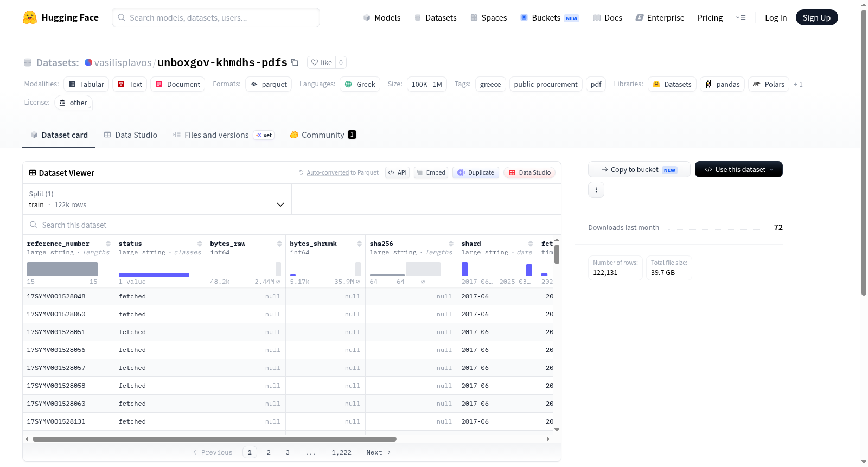Select the Document modality tag

pos(178,84)
